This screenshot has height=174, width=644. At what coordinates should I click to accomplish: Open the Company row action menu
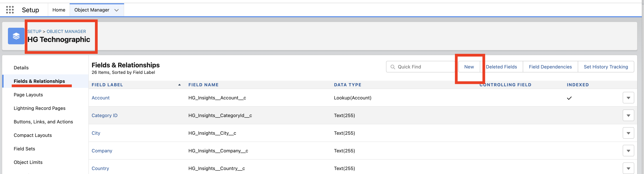click(628, 151)
